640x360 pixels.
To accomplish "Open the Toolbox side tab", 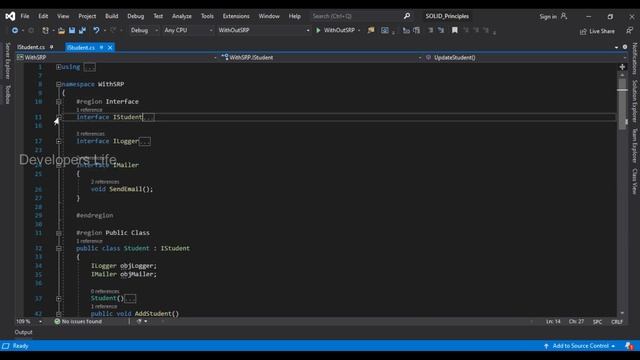I will click(7, 94).
